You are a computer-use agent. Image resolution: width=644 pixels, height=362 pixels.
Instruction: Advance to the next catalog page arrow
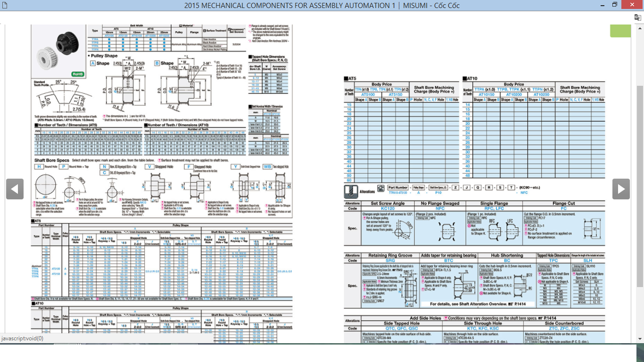tap(620, 189)
